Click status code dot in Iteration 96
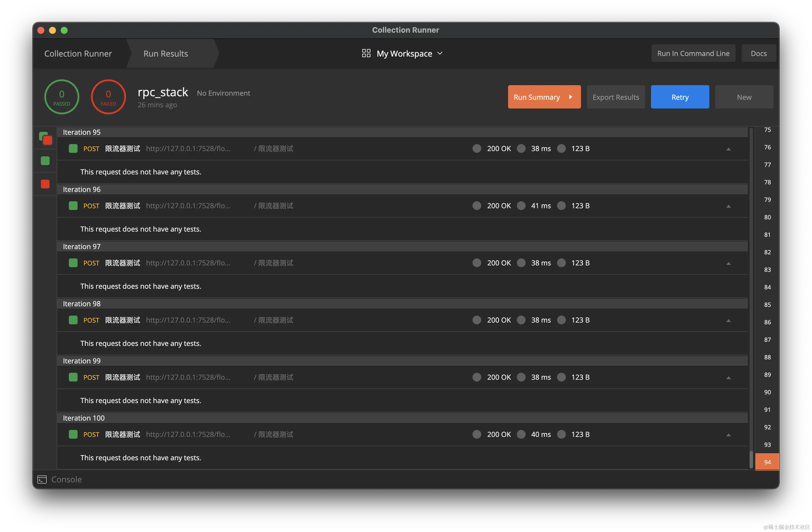Screen dimensions: 812x532 477,206
